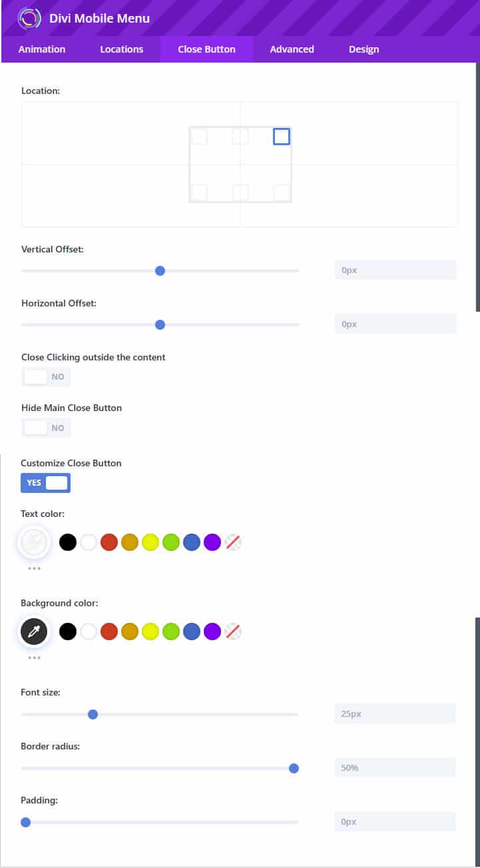Choose transparent swatch for Text color

point(233,542)
